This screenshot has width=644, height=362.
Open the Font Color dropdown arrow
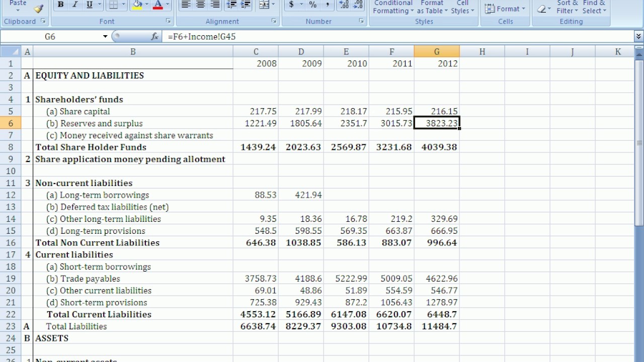pos(168,5)
